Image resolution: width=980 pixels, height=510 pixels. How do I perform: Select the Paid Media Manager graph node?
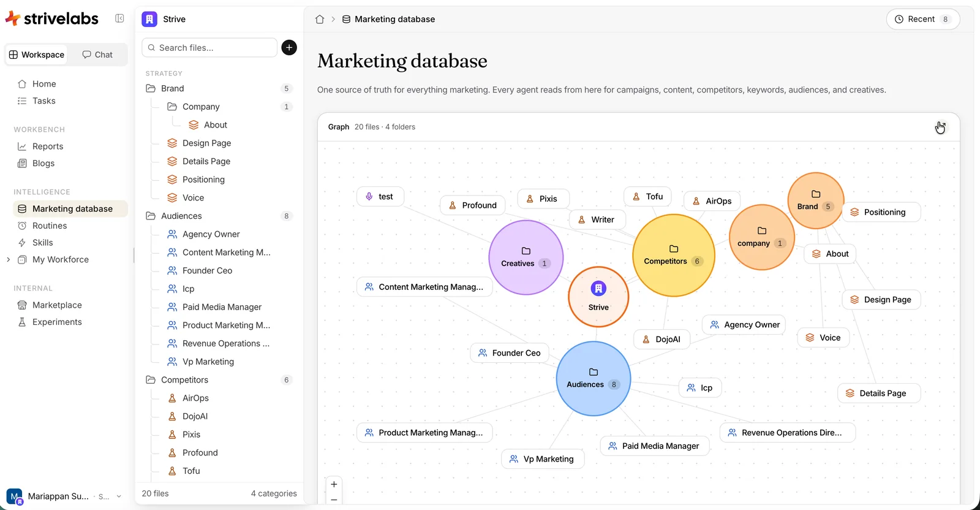[x=655, y=446]
